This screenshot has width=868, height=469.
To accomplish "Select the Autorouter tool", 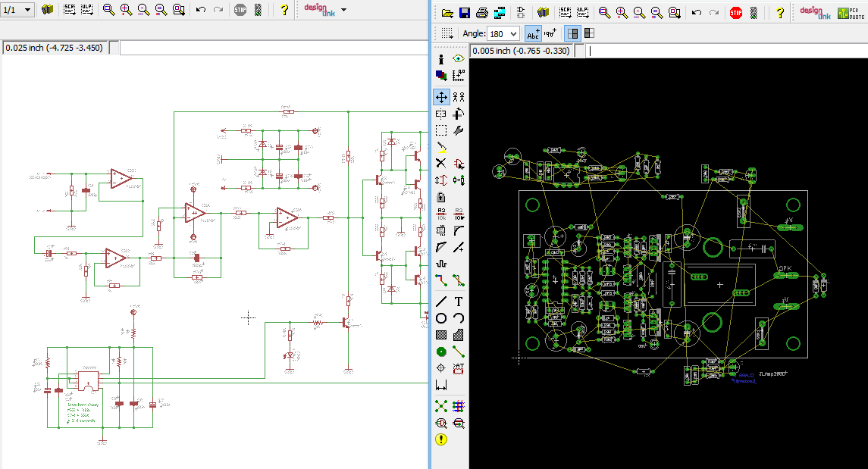I will click(459, 407).
